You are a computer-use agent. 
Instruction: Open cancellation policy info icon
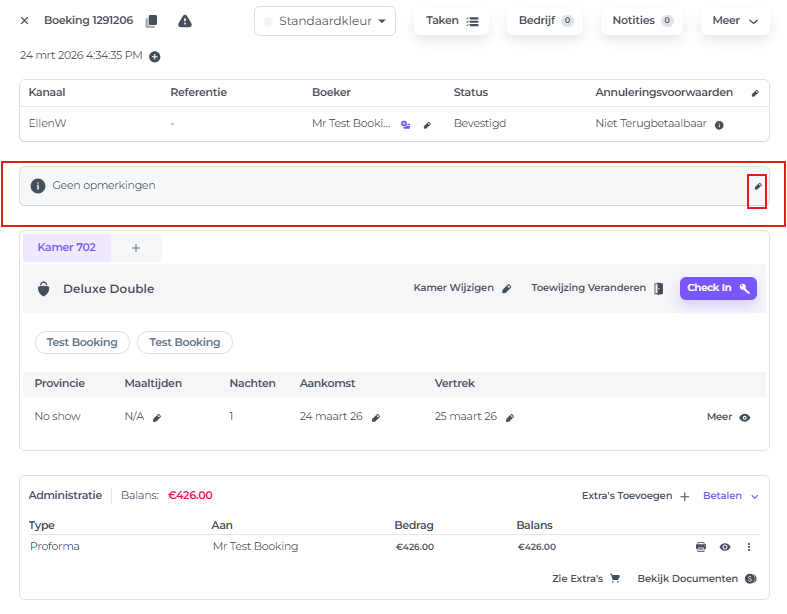click(719, 125)
